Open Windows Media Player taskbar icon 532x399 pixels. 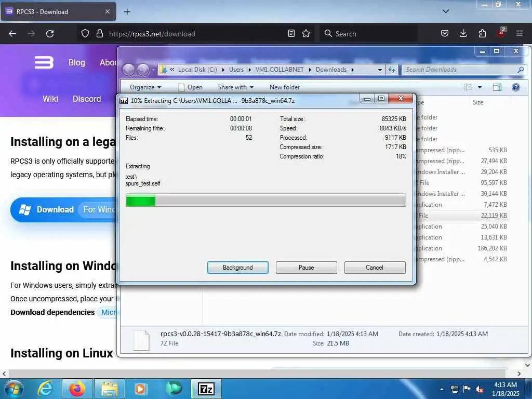[x=141, y=389]
